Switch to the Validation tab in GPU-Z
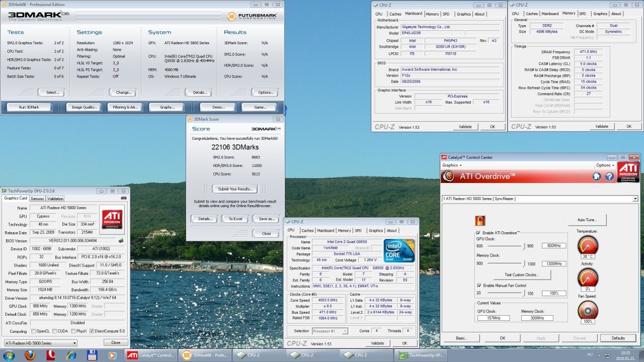This screenshot has height=362, width=644. coord(55,199)
